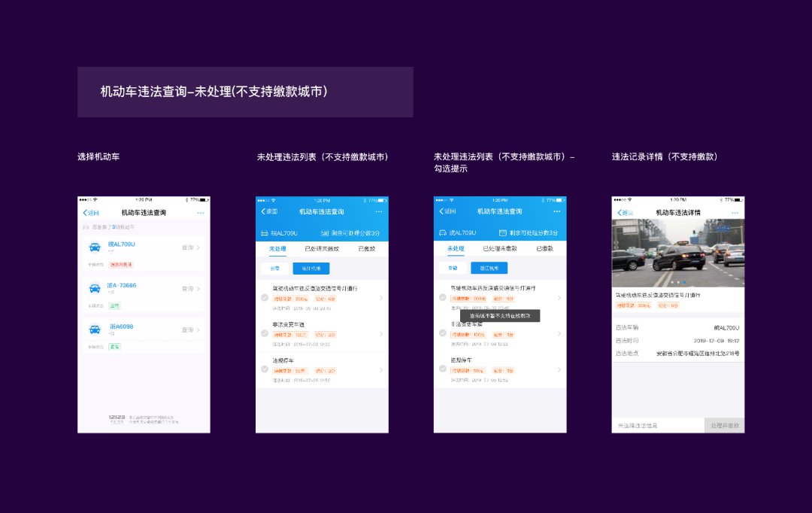Click the violation time 2019-12-09 in detail screen
812x513 pixels.
[717, 341]
